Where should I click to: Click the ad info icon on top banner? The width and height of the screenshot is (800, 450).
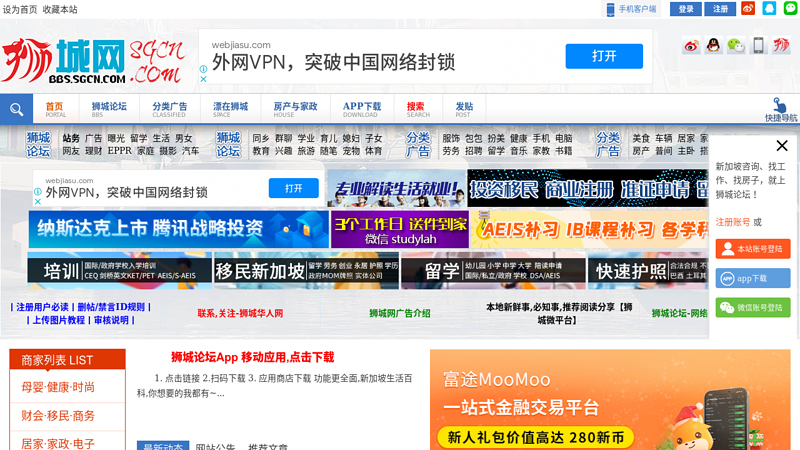pyautogui.click(x=203, y=69)
